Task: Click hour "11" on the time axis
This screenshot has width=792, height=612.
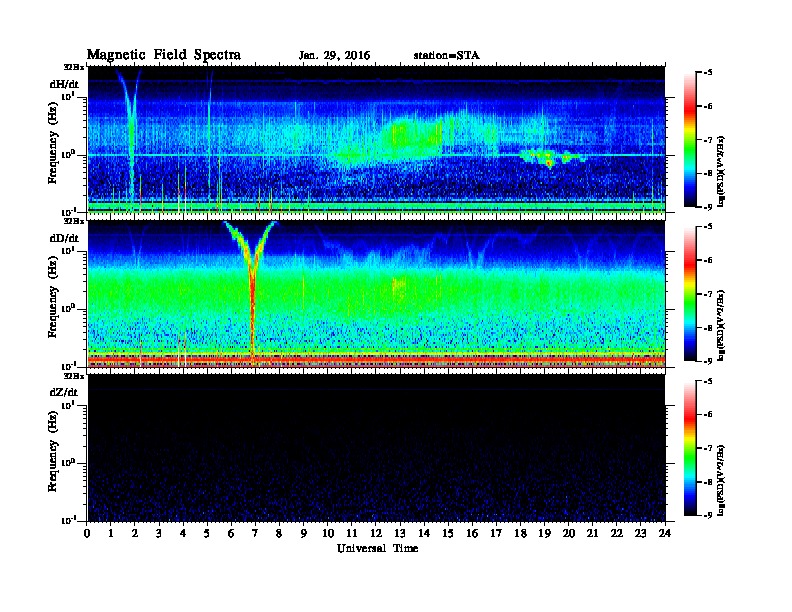Action: 352,533
